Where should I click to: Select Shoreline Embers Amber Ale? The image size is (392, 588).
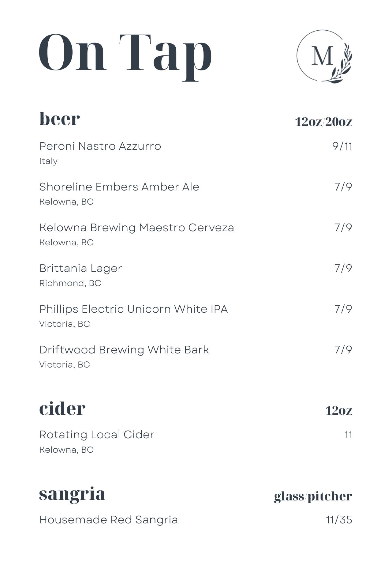click(x=119, y=187)
